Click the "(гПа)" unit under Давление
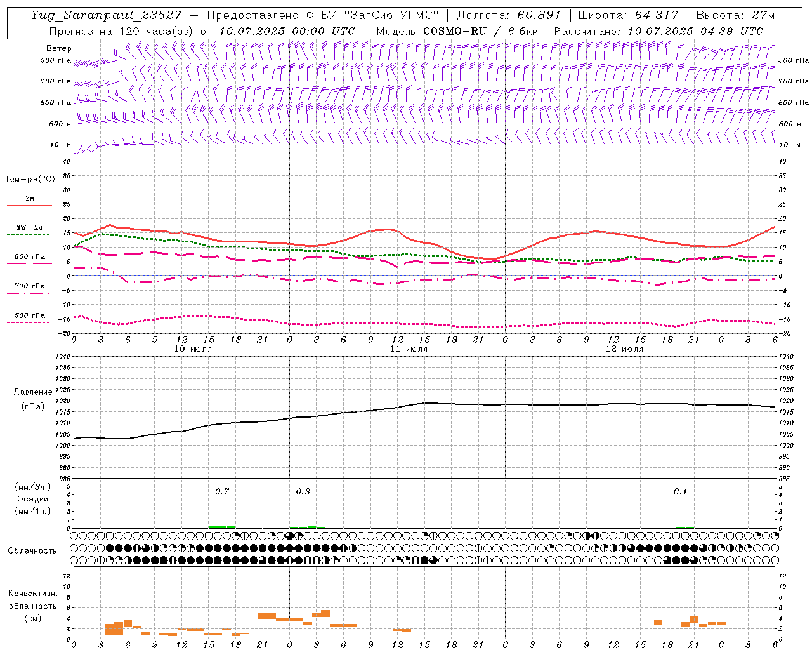Viewport: 812px width, 650px height. click(x=33, y=406)
